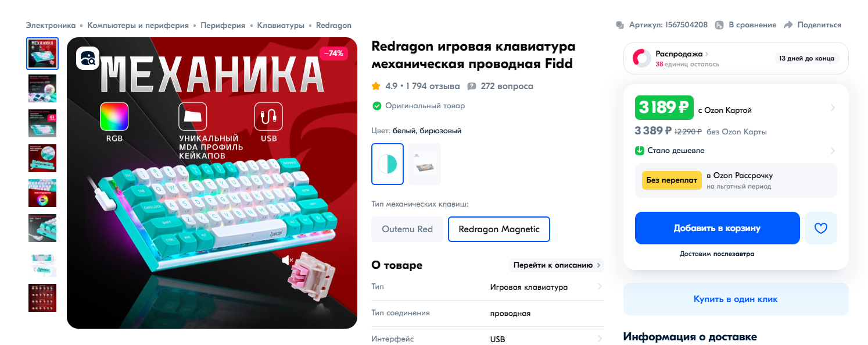Expand the Стало дешевле price history
The height and width of the screenshot is (345, 868).
(x=833, y=151)
